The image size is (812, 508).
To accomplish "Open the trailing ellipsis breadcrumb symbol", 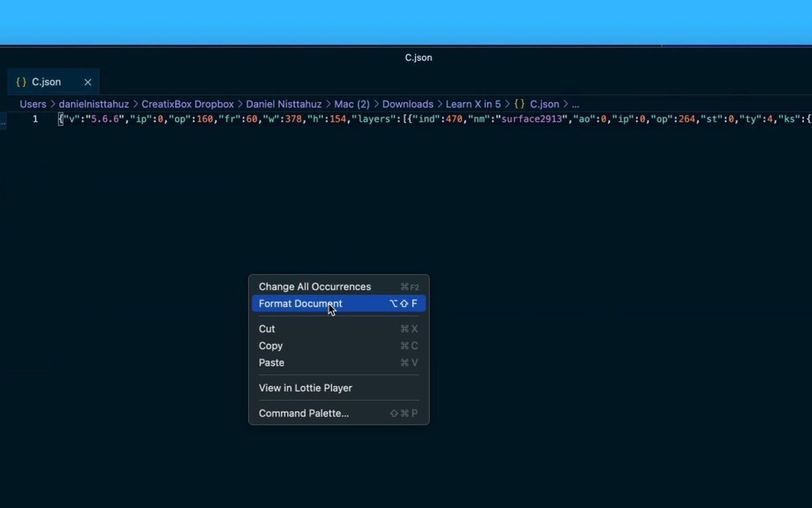I will pyautogui.click(x=575, y=104).
